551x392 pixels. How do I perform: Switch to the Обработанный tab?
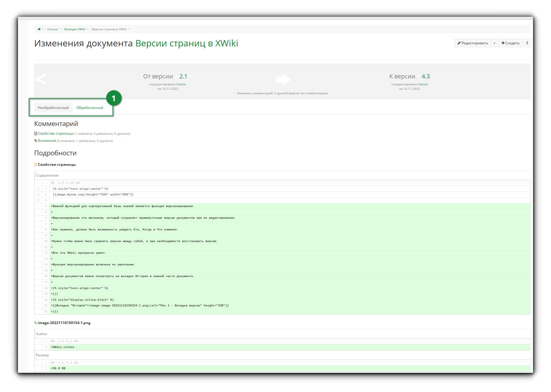coord(90,108)
